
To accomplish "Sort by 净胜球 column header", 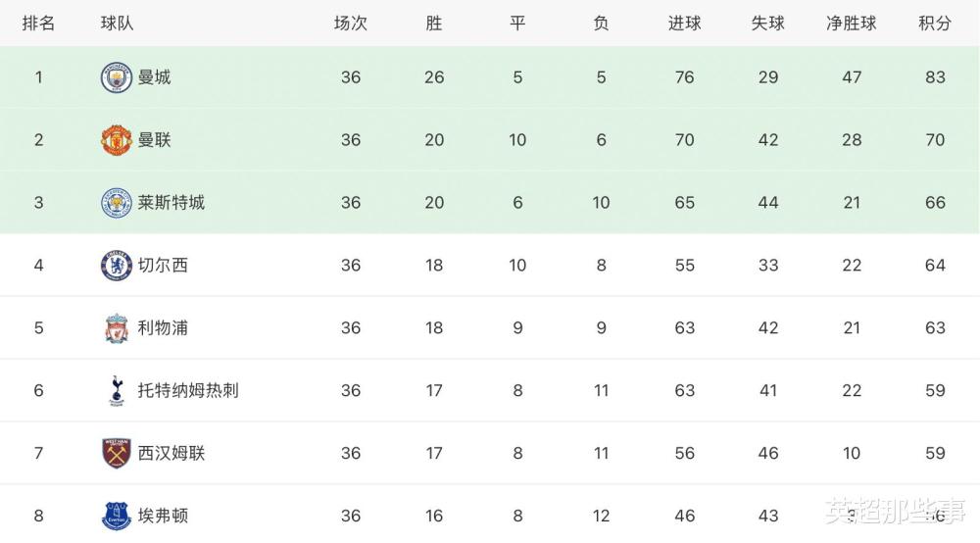I will pos(852,24).
